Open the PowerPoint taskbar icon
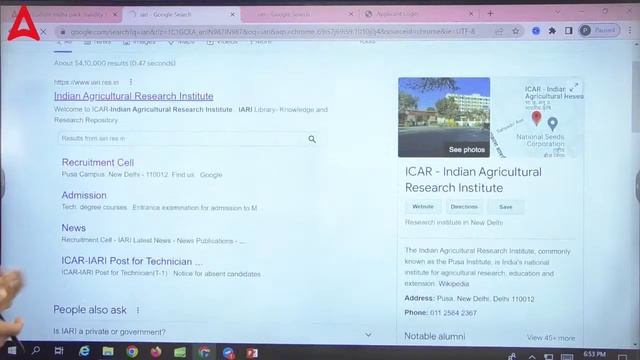640x360 pixels. pyautogui.click(x=252, y=353)
